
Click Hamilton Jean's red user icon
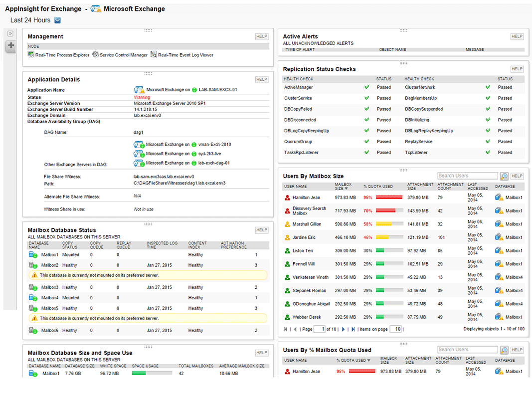point(287,198)
